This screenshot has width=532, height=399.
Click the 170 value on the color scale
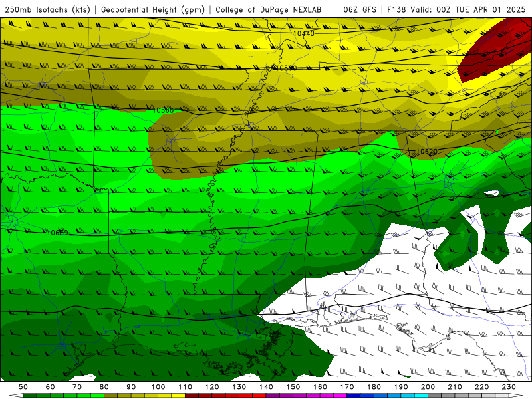click(x=346, y=387)
